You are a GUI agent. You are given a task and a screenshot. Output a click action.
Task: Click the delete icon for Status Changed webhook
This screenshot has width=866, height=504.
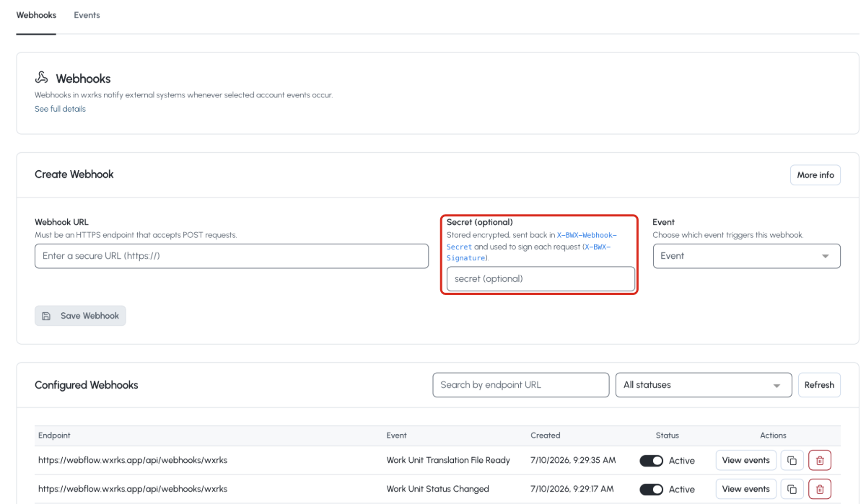point(820,489)
